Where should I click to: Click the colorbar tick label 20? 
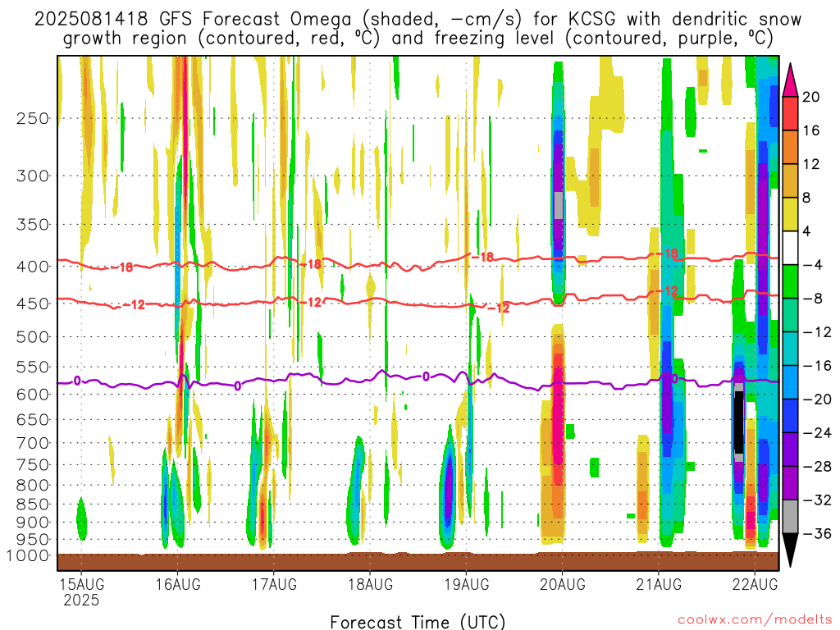pyautogui.click(x=811, y=97)
